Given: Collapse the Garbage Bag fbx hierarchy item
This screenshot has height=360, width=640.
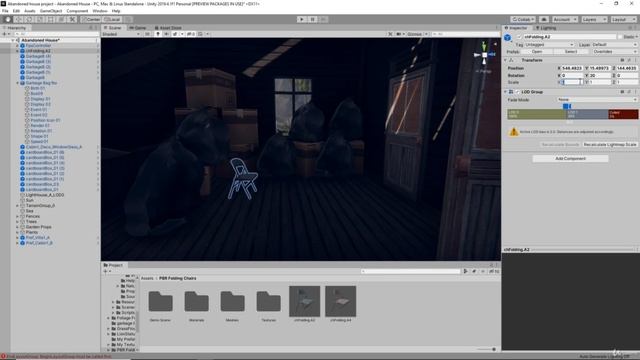Looking at the screenshot, I should coord(18,83).
